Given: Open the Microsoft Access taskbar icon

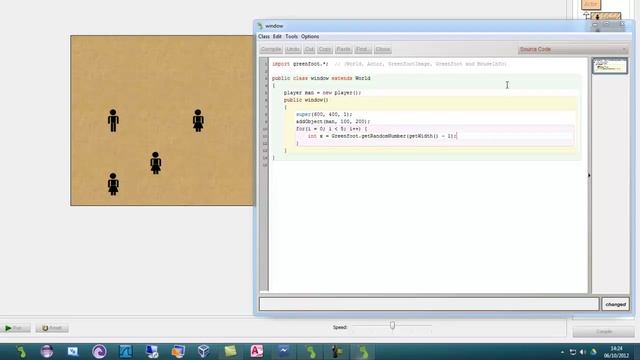Looking at the screenshot, I should click(x=257, y=351).
